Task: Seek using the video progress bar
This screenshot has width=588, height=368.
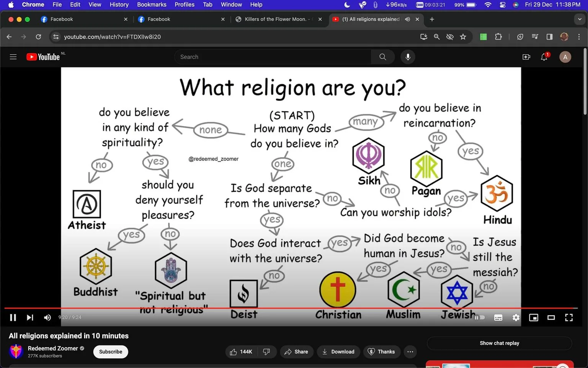Action: point(291,308)
